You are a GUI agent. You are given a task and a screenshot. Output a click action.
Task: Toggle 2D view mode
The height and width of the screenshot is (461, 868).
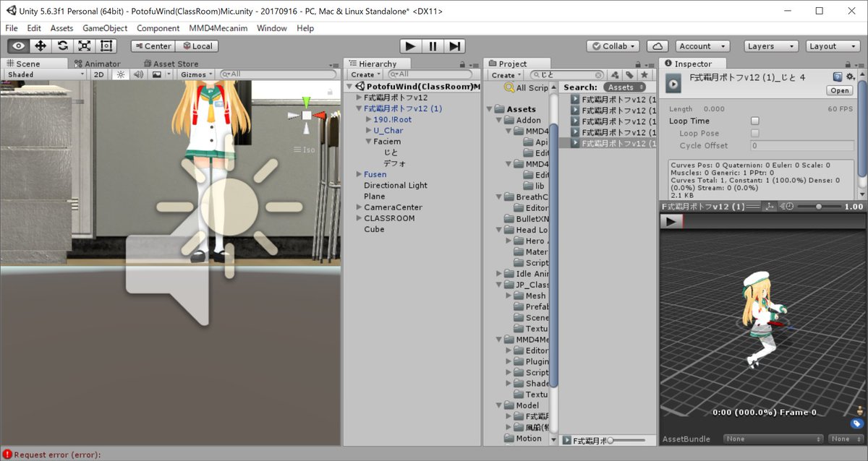click(100, 74)
